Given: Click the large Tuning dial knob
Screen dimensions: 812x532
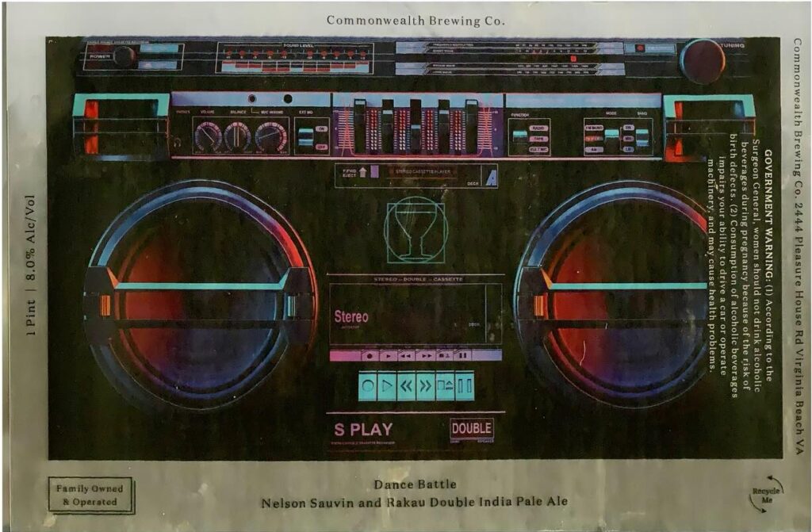Looking at the screenshot, I should (703, 61).
